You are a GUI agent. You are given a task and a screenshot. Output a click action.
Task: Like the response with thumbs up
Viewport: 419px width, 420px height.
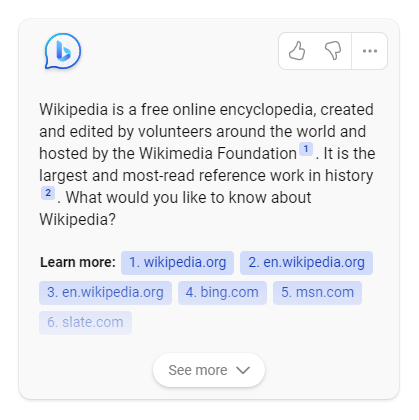(x=297, y=51)
